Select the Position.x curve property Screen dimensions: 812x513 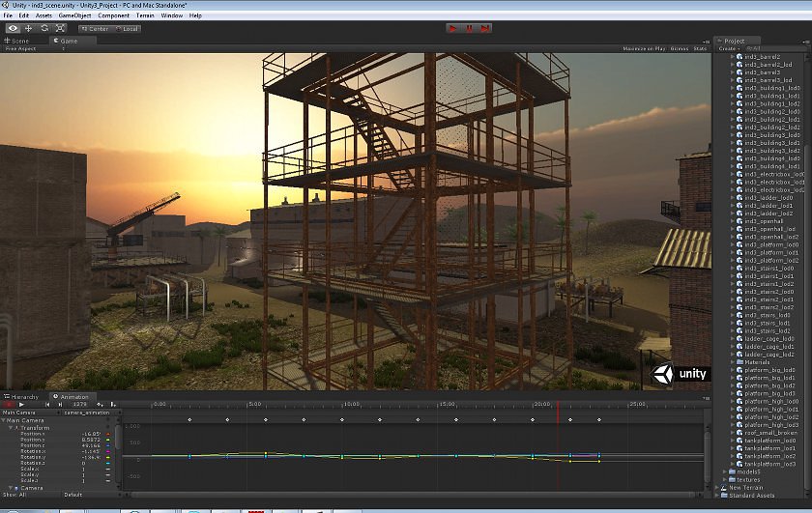coord(33,434)
